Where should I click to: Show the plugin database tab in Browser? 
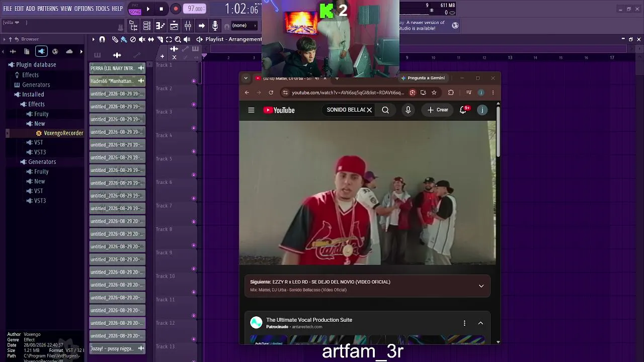[41, 51]
